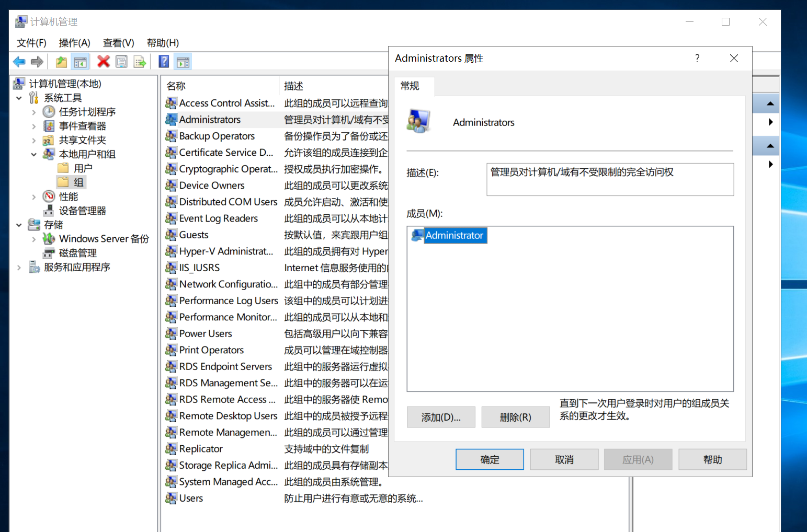Click the 添加(D)... button
807x532 pixels.
coord(441,417)
